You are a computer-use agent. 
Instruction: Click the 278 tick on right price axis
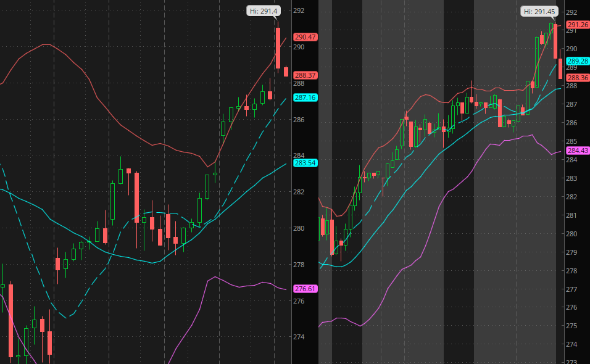(x=571, y=271)
